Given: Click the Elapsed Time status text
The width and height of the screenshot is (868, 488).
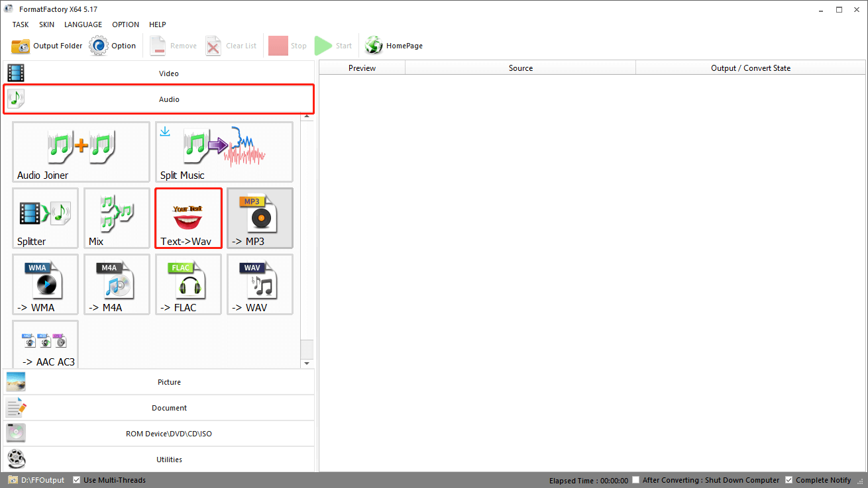Looking at the screenshot, I should tap(588, 480).
